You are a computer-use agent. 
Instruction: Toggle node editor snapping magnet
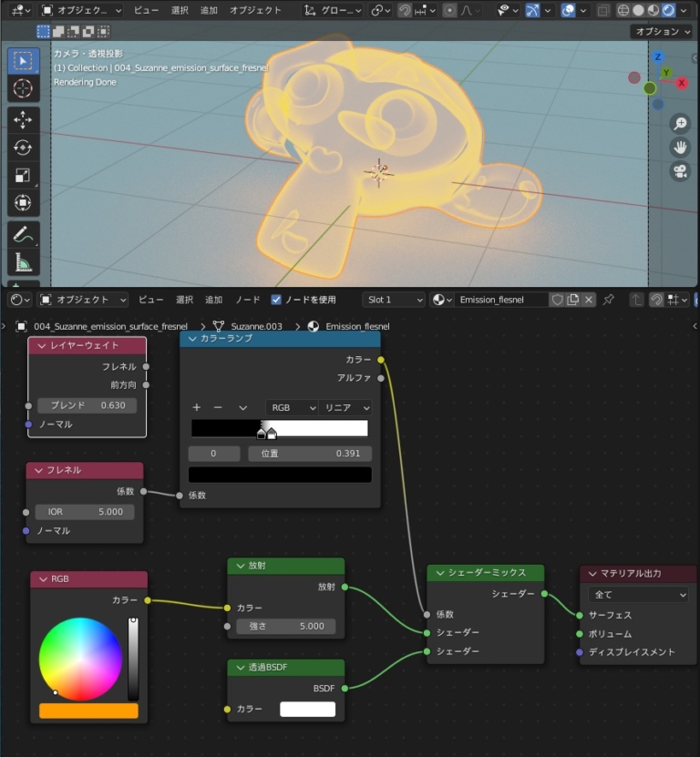coord(656,300)
